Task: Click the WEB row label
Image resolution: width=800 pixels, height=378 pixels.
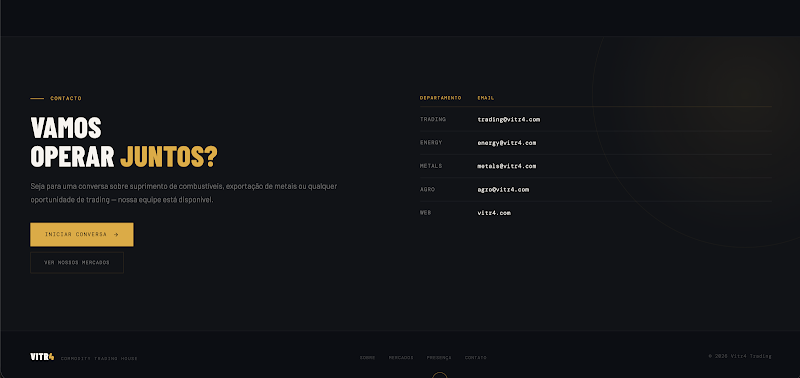Action: (426, 213)
